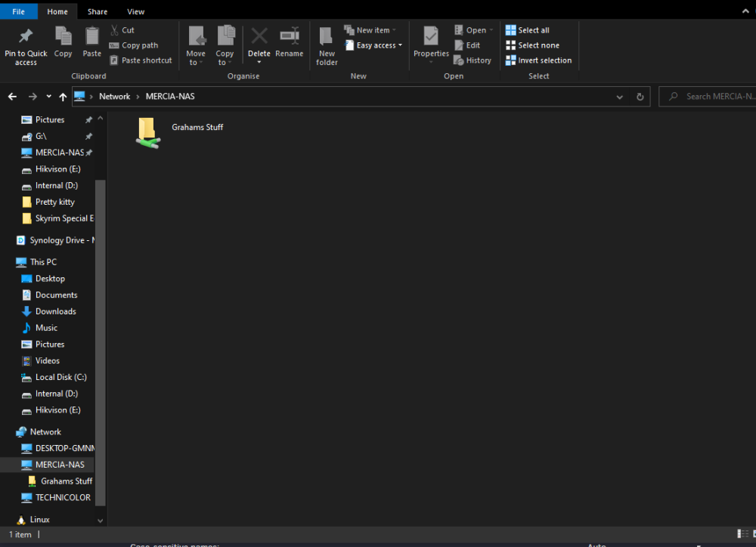This screenshot has height=547, width=756.
Task: Switch to the Share ribbon tab
Action: click(98, 11)
